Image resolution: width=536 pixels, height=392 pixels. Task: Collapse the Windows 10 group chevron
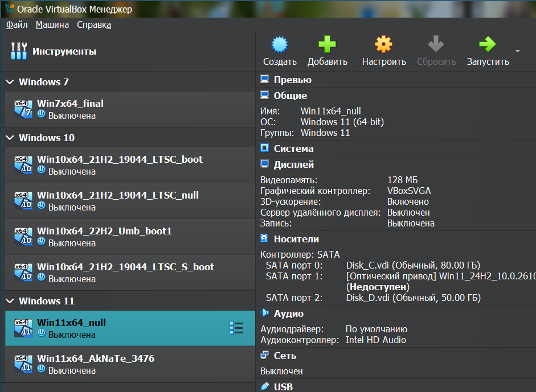10,138
